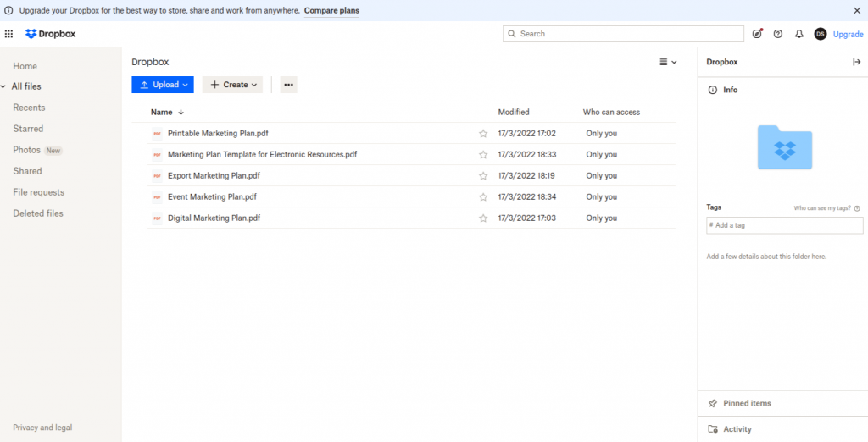
Task: Open the Create dropdown menu
Action: pos(232,85)
